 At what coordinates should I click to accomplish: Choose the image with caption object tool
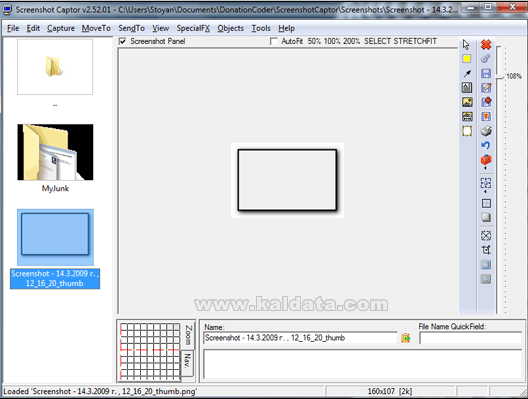click(467, 117)
